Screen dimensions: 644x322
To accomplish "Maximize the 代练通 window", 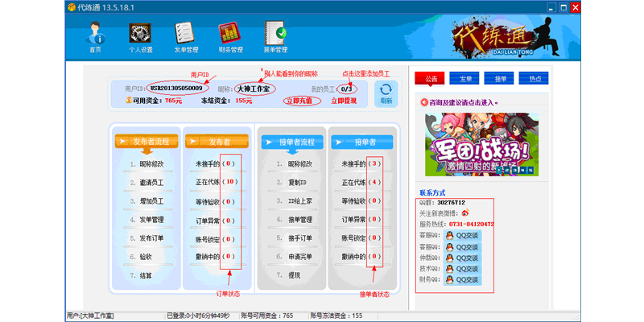I will [563, 7].
